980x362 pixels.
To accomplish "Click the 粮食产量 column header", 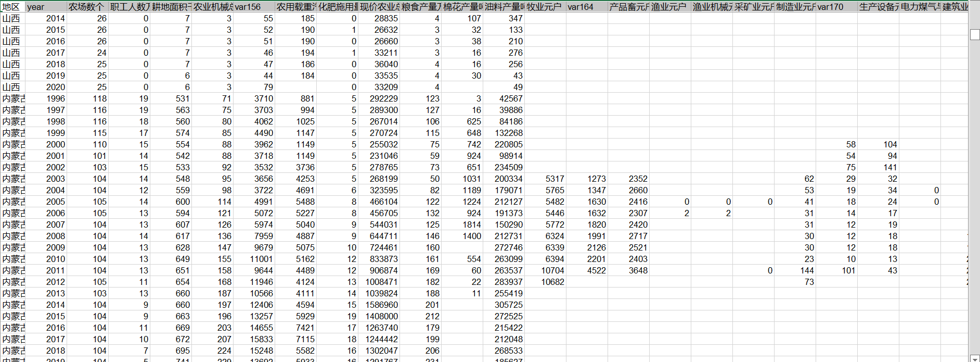I will [x=420, y=7].
